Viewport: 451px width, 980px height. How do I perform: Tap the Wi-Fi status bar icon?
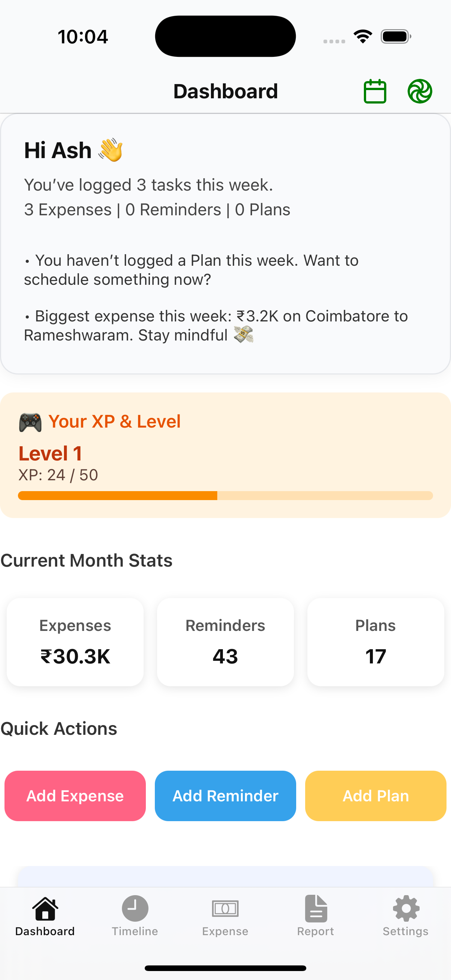(x=363, y=37)
